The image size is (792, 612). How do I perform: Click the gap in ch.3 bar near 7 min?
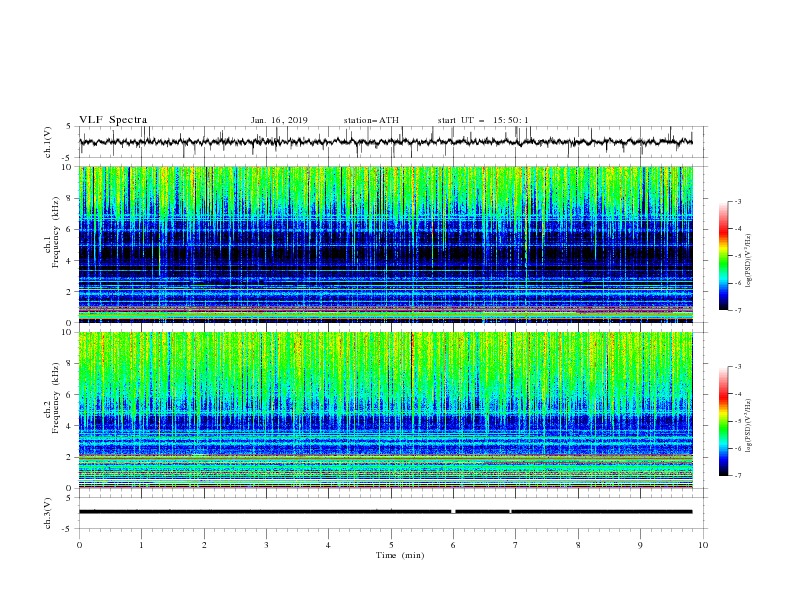pyautogui.click(x=510, y=512)
